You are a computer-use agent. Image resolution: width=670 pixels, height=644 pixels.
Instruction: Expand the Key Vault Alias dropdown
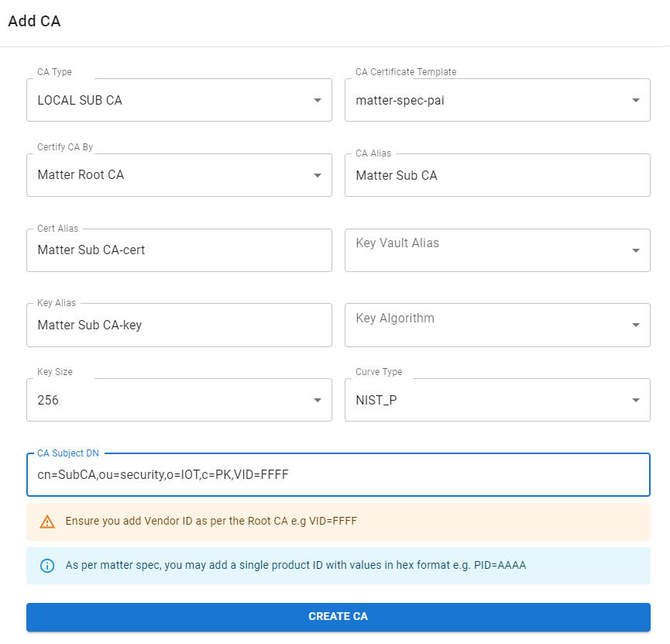click(x=635, y=251)
